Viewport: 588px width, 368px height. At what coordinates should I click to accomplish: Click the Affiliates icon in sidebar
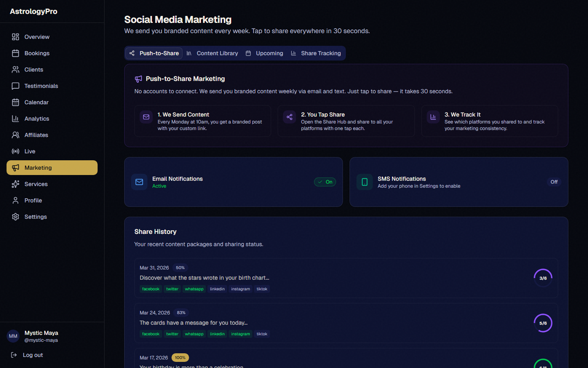(x=16, y=135)
